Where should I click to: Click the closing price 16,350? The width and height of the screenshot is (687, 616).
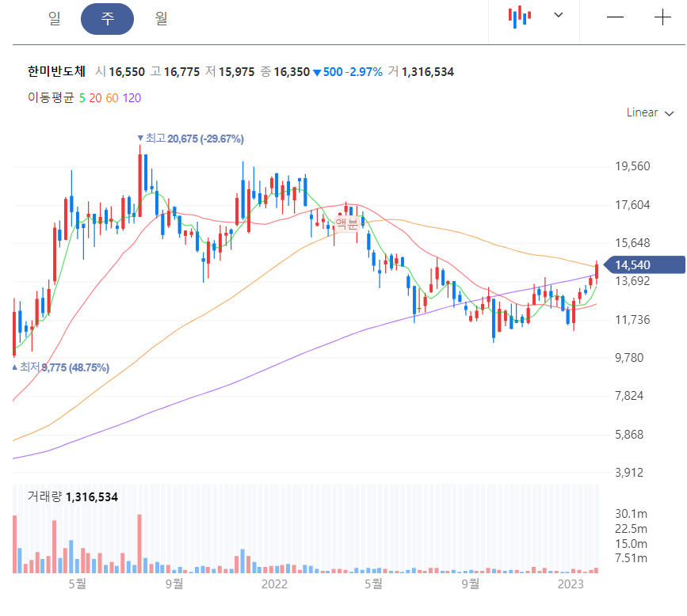click(292, 72)
